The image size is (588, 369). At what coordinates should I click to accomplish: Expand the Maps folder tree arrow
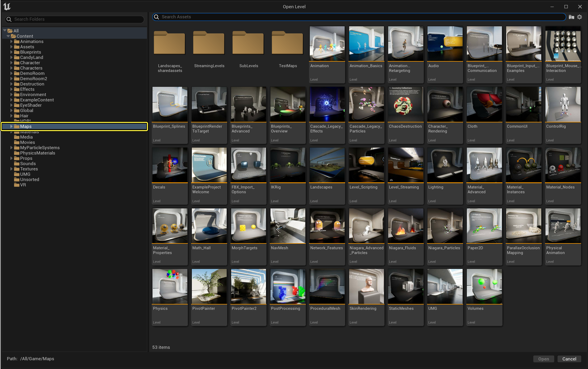point(11,126)
